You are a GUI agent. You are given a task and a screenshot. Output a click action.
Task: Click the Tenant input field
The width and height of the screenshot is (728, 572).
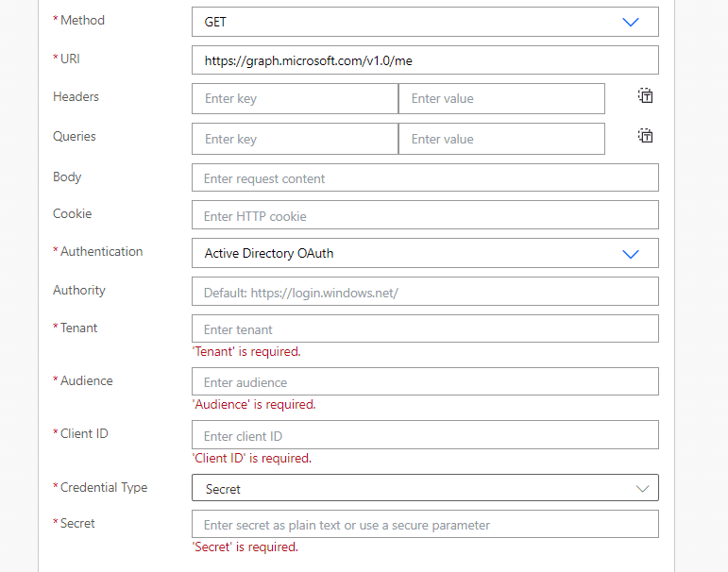pos(425,328)
